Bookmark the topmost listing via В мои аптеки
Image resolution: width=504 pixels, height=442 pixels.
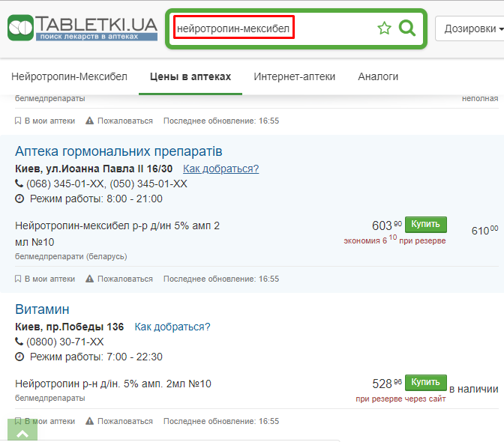[45, 121]
